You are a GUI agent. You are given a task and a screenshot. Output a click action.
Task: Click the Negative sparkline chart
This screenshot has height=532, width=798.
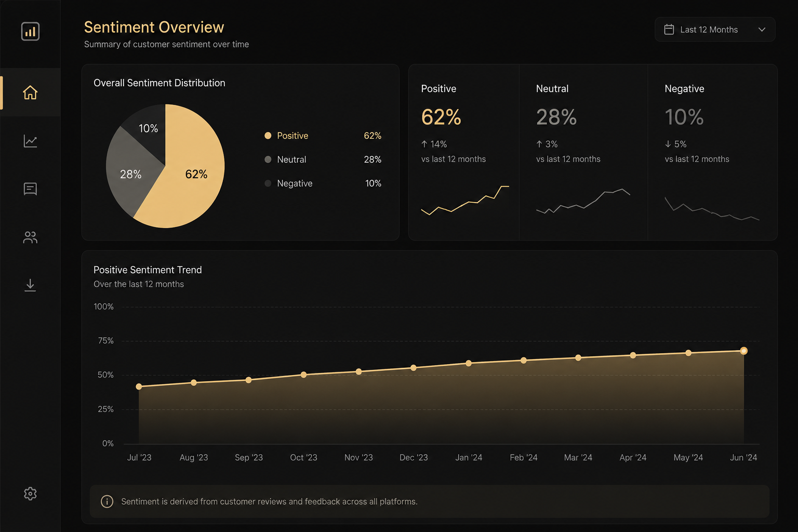(x=712, y=209)
